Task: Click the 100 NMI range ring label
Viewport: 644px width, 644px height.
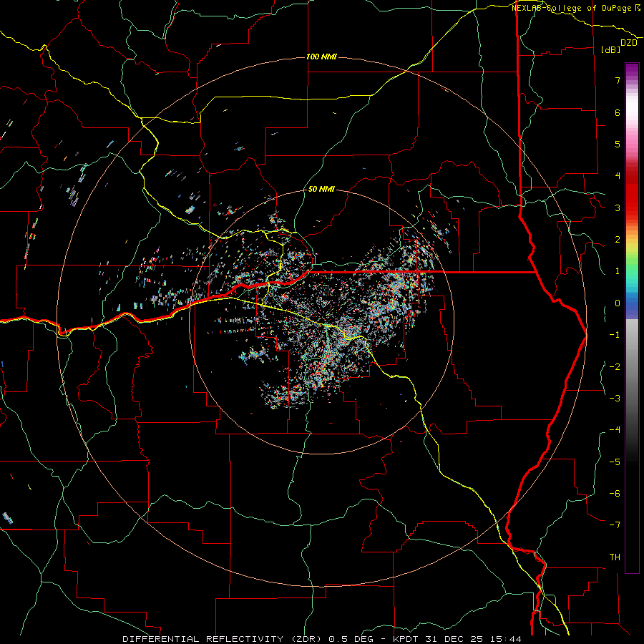Action: (x=321, y=57)
